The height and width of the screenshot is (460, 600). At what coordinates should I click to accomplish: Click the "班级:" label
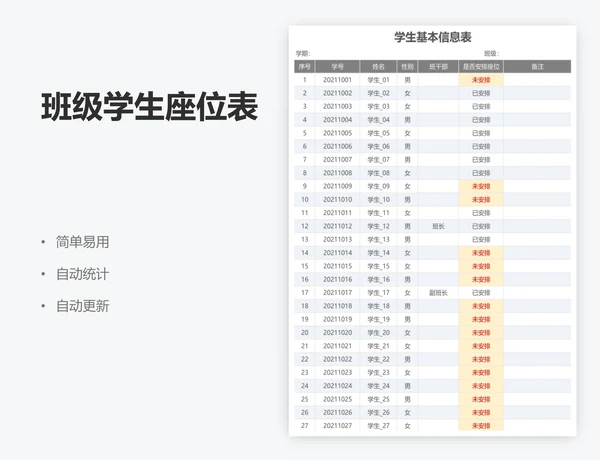pos(492,54)
